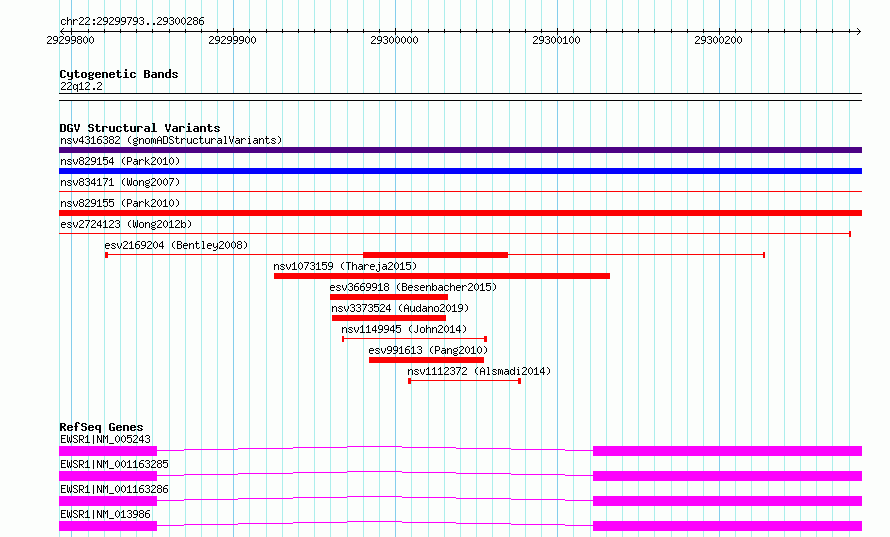890x537 pixels.
Task: Click the nsv834171 (Wong2007) label
Action: click(x=120, y=182)
